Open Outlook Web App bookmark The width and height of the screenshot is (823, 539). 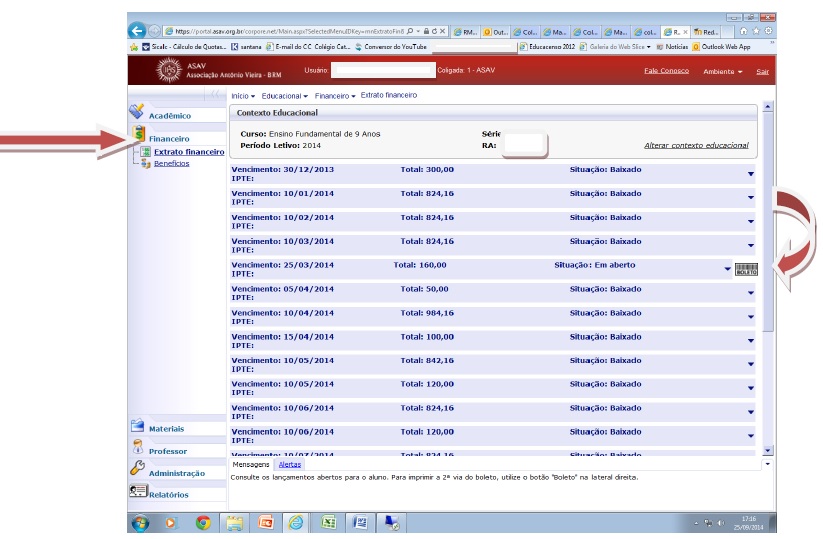click(721, 47)
